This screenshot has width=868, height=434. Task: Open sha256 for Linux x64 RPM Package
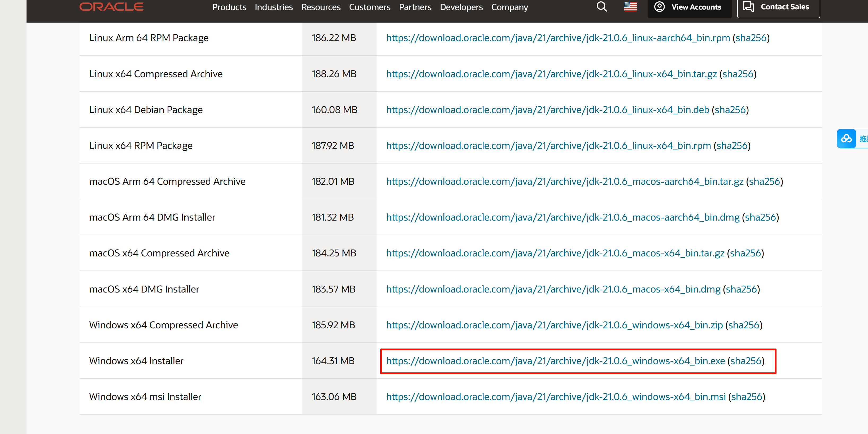click(x=732, y=145)
